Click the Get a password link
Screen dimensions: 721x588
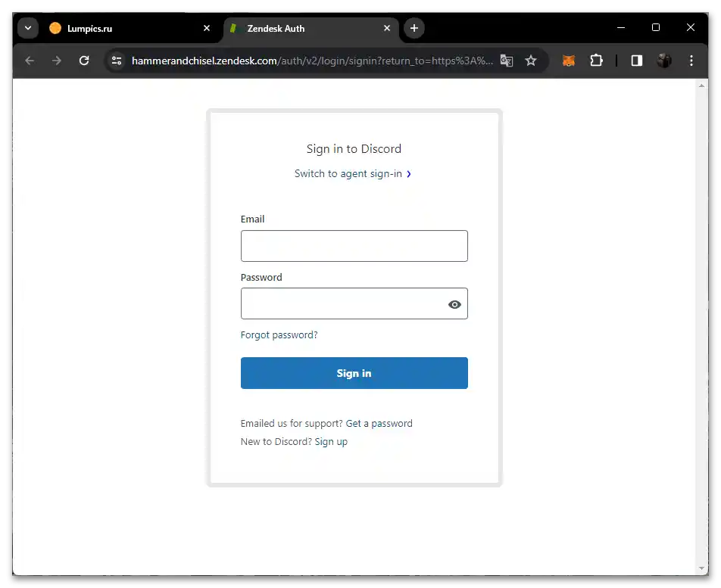[x=379, y=424]
